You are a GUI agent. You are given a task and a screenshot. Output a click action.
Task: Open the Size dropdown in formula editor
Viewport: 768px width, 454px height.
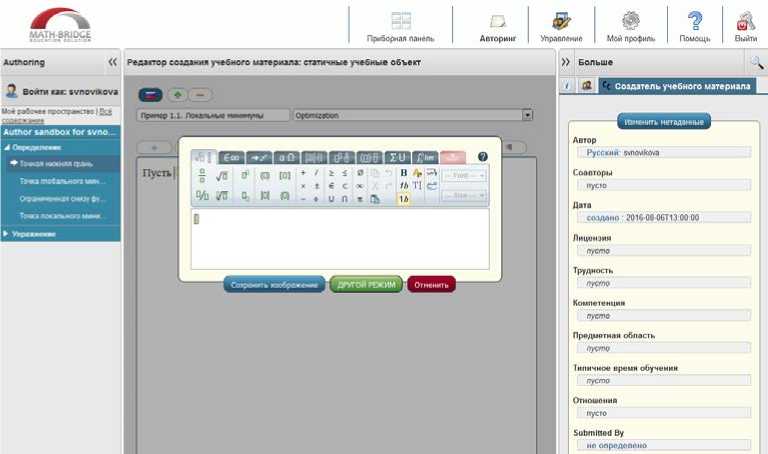pyautogui.click(x=464, y=195)
